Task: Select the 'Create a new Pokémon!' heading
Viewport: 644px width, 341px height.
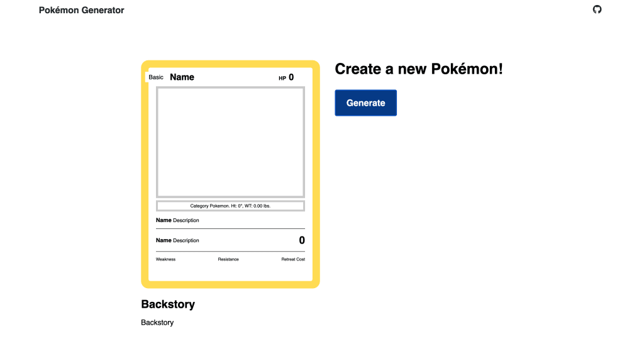Action: tap(418, 69)
